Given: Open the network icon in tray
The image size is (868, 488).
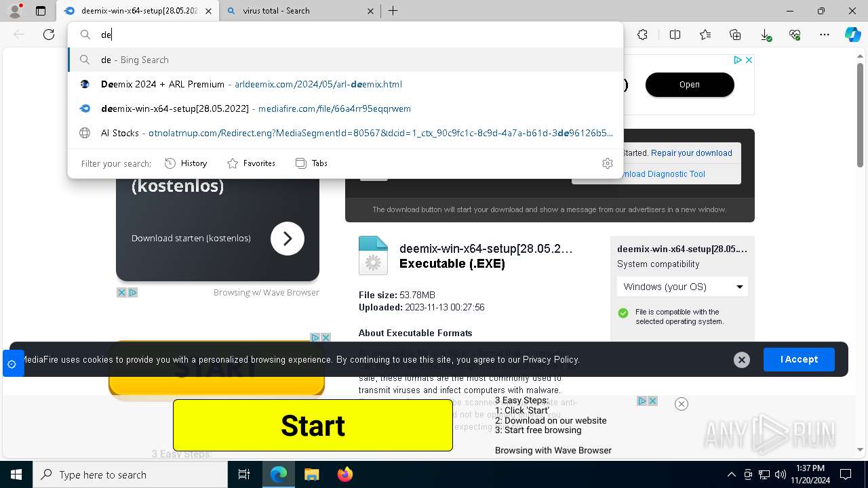Looking at the screenshot, I should [x=764, y=474].
